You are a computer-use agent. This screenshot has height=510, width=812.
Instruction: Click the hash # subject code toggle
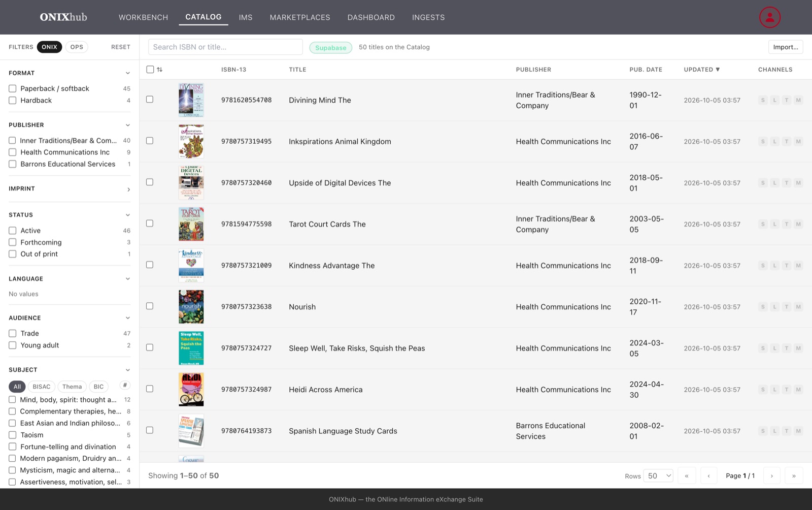tap(125, 386)
